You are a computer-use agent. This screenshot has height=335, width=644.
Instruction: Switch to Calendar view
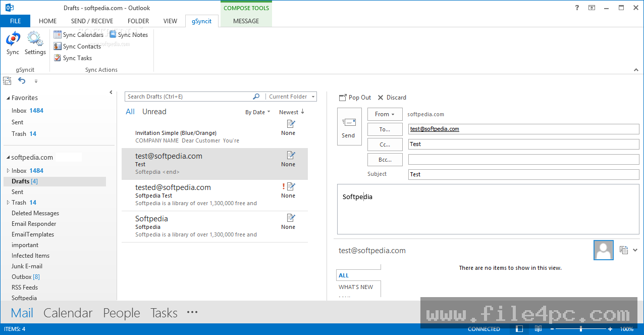pyautogui.click(x=68, y=313)
